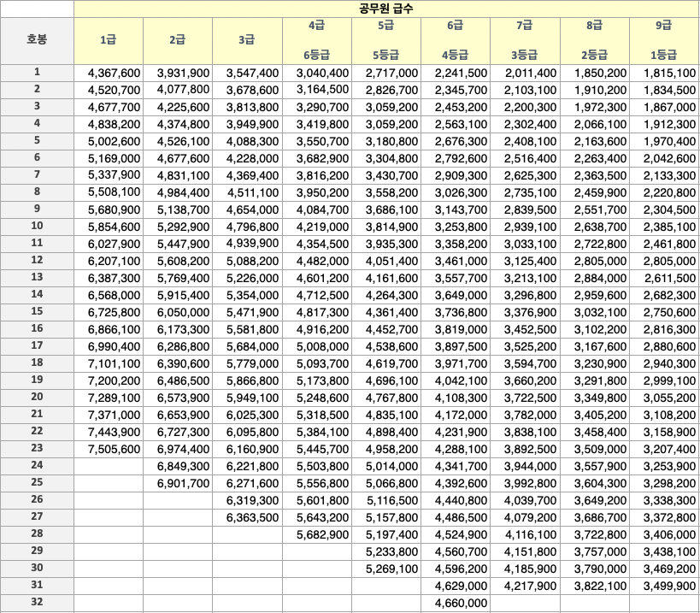
Task: Click the 6등급 label in the header
Action: point(316,56)
